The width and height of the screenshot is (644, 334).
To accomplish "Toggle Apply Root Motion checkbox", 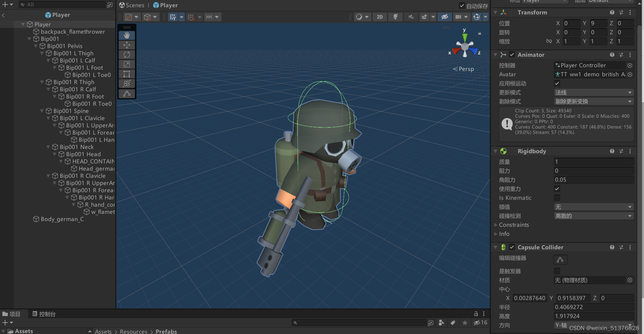I will [557, 83].
